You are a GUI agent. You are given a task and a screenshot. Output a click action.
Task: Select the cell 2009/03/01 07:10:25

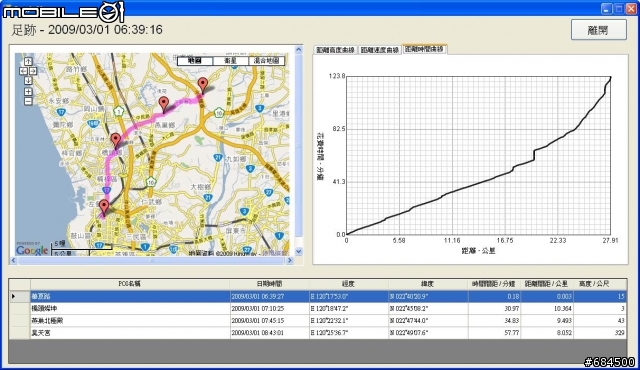[269, 309]
